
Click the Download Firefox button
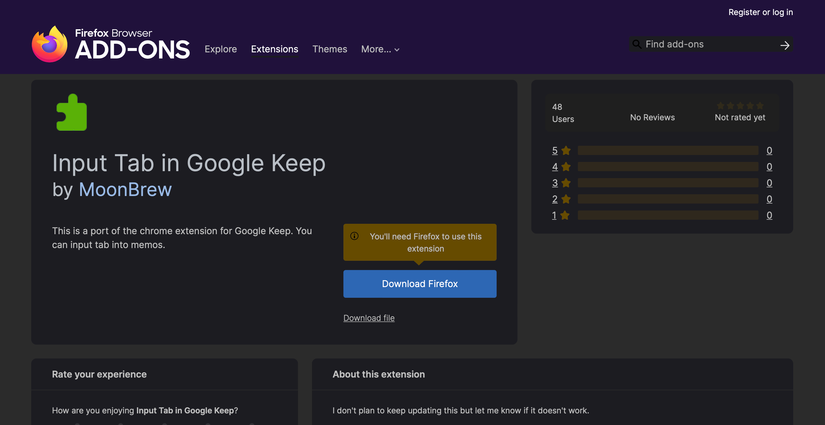click(420, 284)
